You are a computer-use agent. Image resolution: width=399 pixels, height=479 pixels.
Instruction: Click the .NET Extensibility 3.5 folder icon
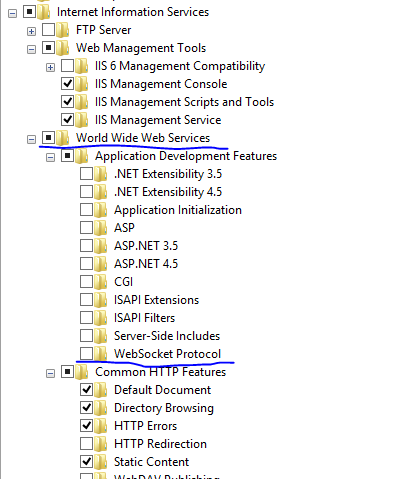pos(101,174)
